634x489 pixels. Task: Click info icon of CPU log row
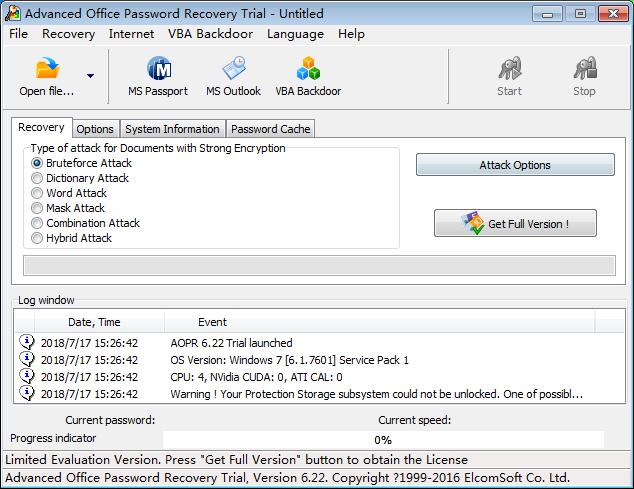[27, 376]
